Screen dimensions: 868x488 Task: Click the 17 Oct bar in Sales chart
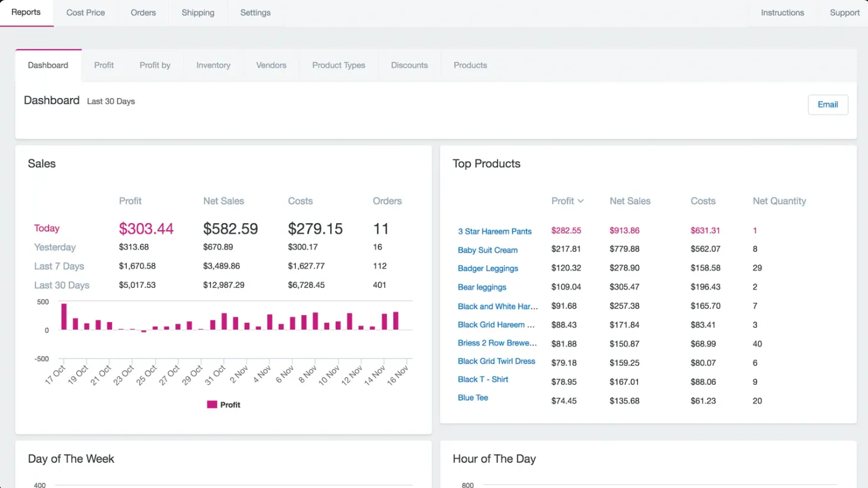tap(64, 316)
